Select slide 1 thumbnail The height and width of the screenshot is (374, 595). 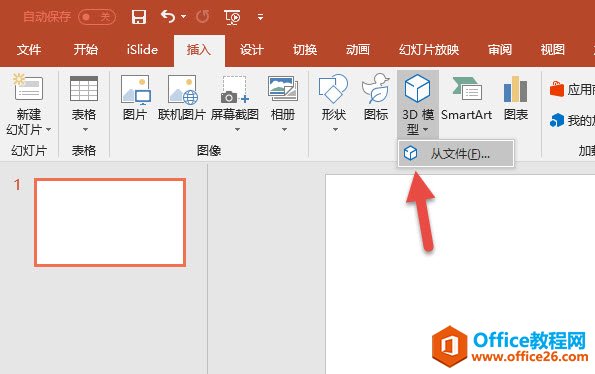point(110,222)
